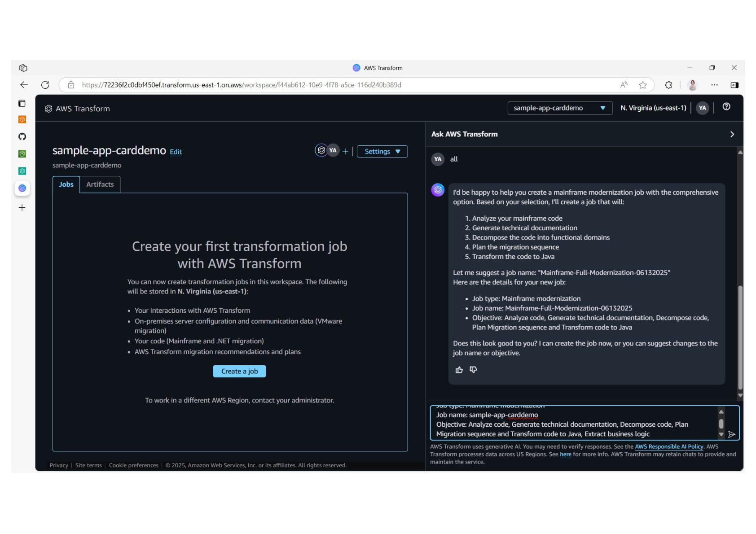
Task: Click the Ask AWS Transform panel title
Action: pyautogui.click(x=464, y=134)
